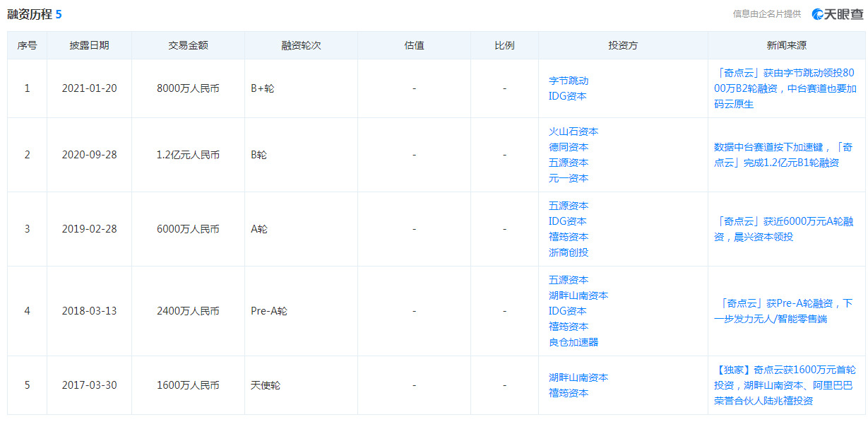The width and height of the screenshot is (868, 422).
Task: Click the date 2018-03-13
Action: 90,311
